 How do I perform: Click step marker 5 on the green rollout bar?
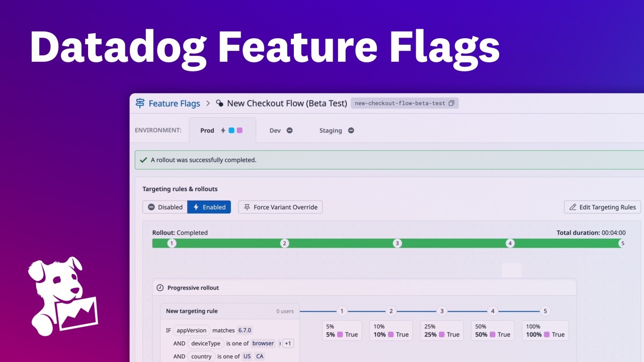[622, 243]
